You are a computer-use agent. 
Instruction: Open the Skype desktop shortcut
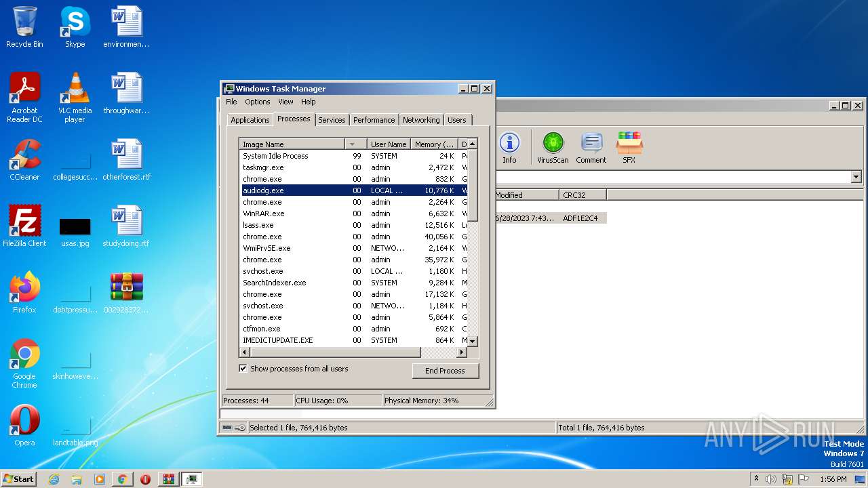(75, 27)
